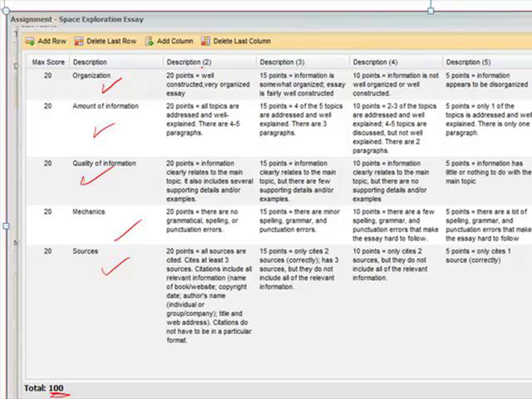Click the Add Row icon

pos(30,41)
